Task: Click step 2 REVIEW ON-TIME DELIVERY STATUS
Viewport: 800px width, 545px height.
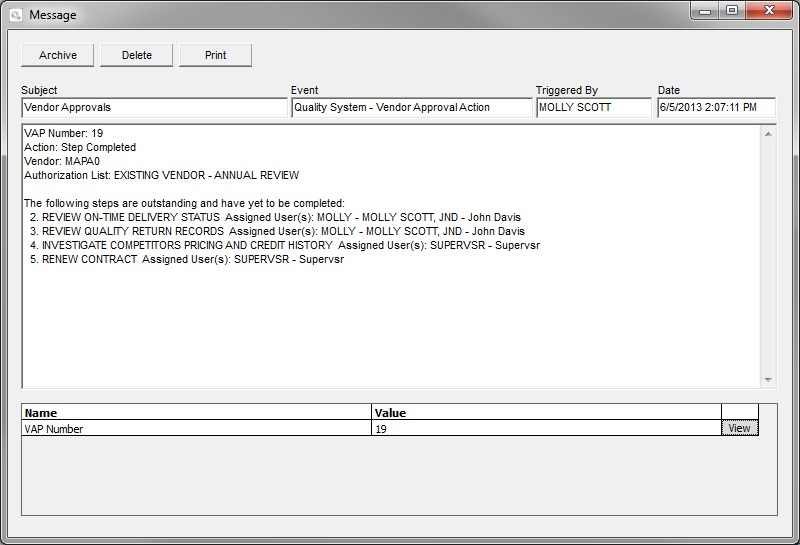Action: [x=276, y=217]
